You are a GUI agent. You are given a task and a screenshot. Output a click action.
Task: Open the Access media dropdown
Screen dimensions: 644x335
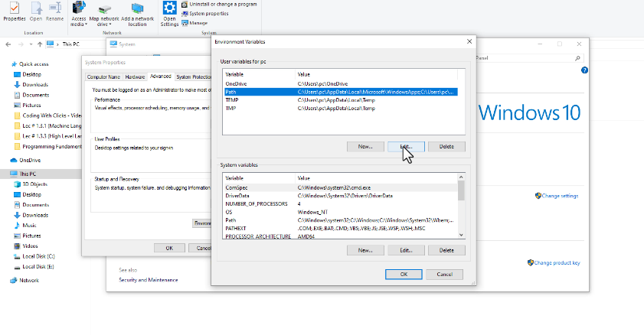tap(78, 14)
